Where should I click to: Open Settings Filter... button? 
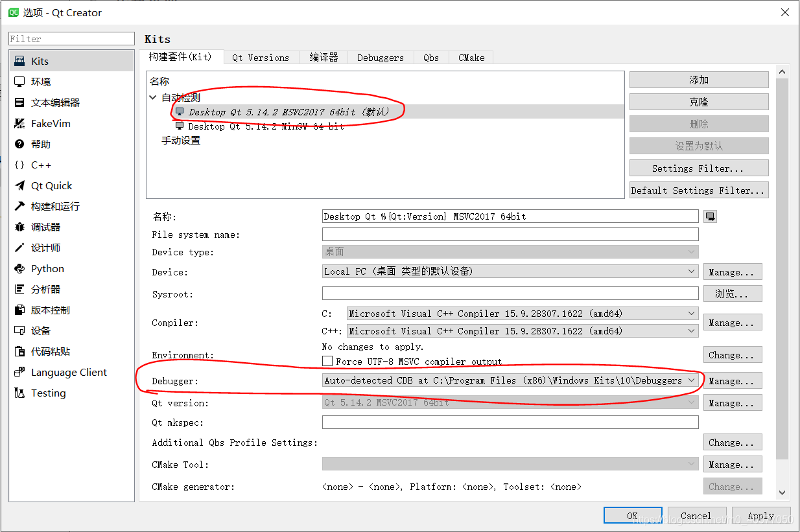699,168
